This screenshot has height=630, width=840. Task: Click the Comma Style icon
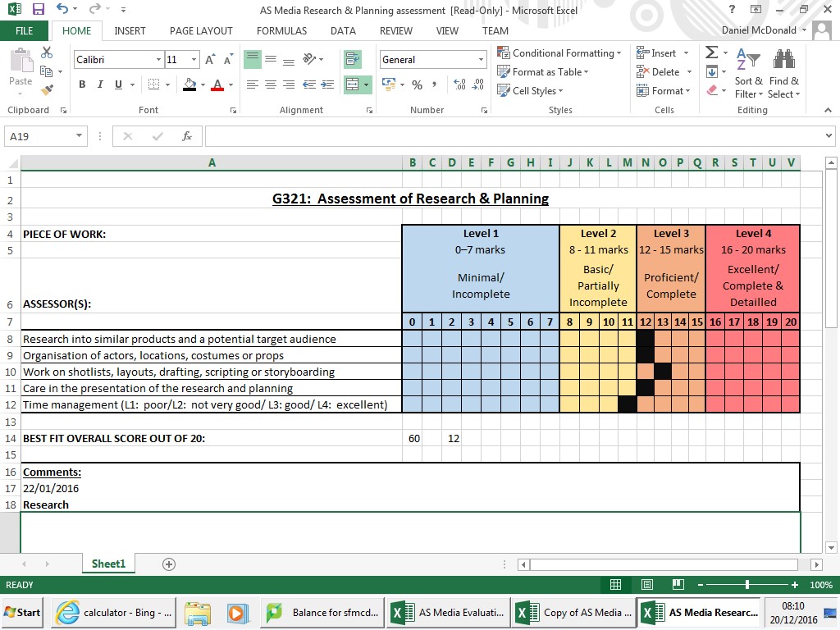pos(435,84)
